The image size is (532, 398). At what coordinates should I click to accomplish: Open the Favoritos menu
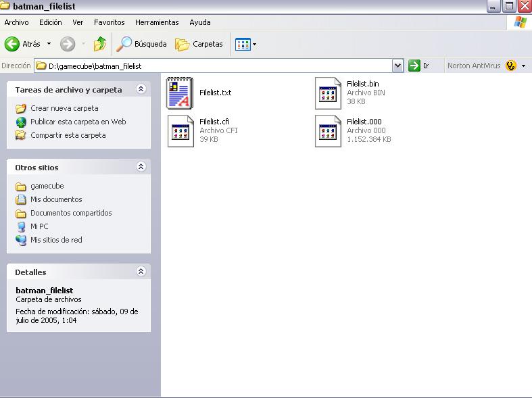click(109, 22)
